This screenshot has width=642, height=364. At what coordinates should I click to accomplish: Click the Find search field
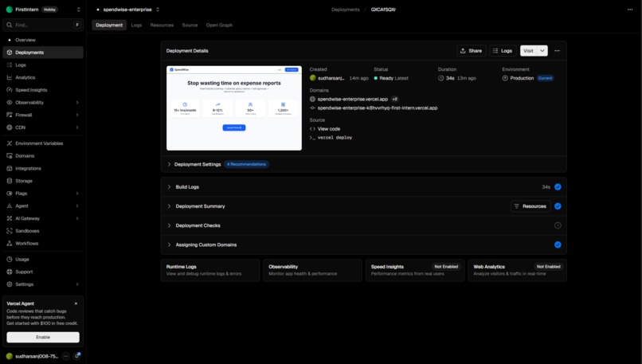point(43,25)
